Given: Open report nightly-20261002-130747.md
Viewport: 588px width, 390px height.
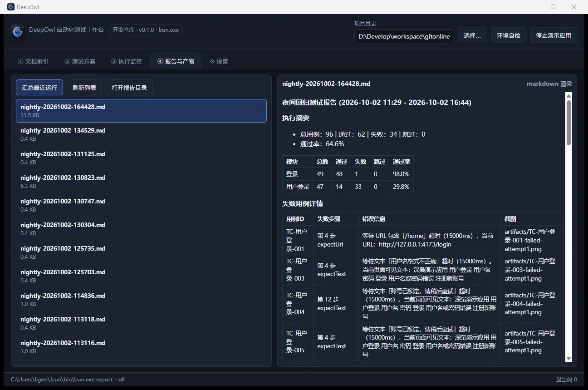Looking at the screenshot, I should [141, 205].
